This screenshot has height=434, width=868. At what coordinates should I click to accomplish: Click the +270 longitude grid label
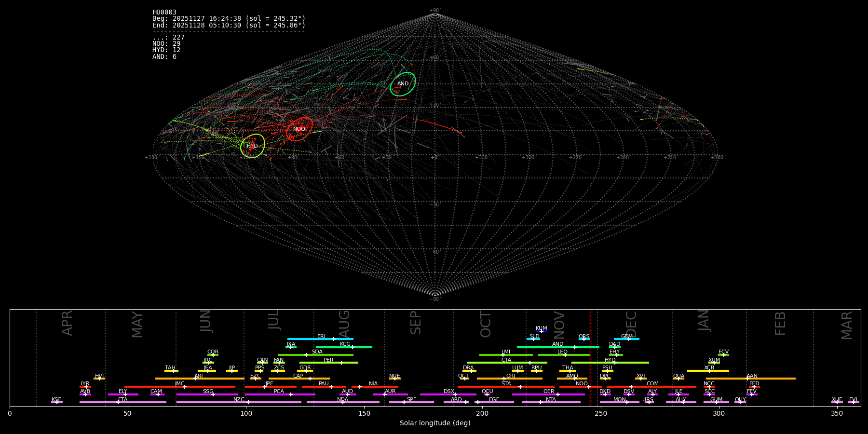pyautogui.click(x=575, y=158)
